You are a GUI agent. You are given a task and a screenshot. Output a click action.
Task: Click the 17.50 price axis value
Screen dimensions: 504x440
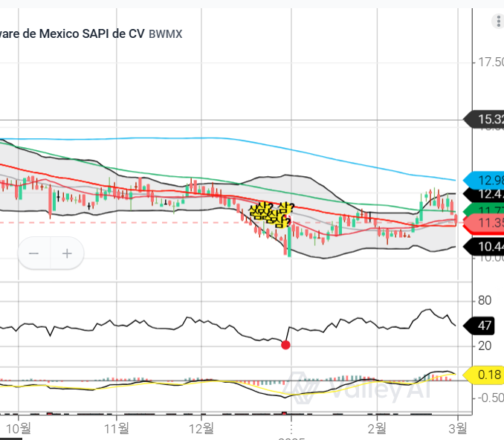coord(489,62)
